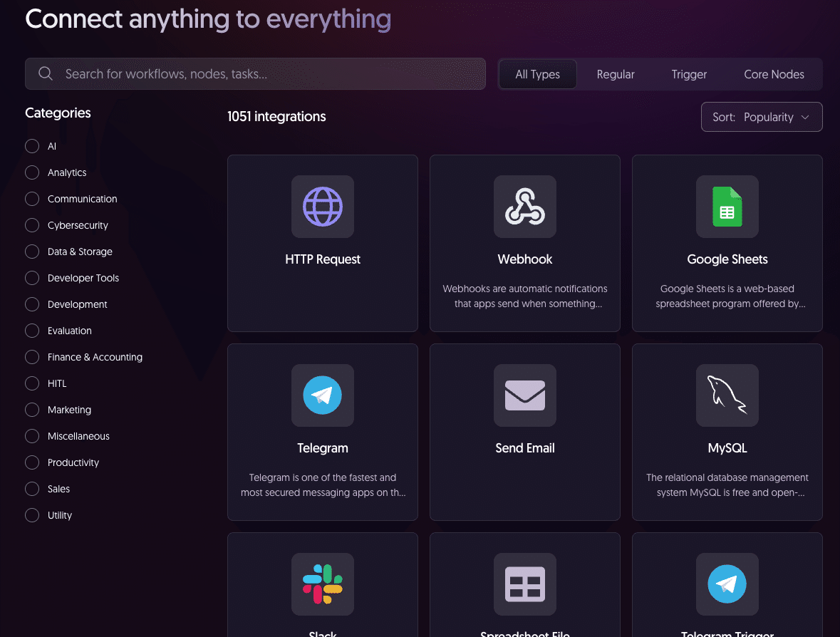Click the Google Sheets title link
The width and height of the screenshot is (840, 637).
727,259
